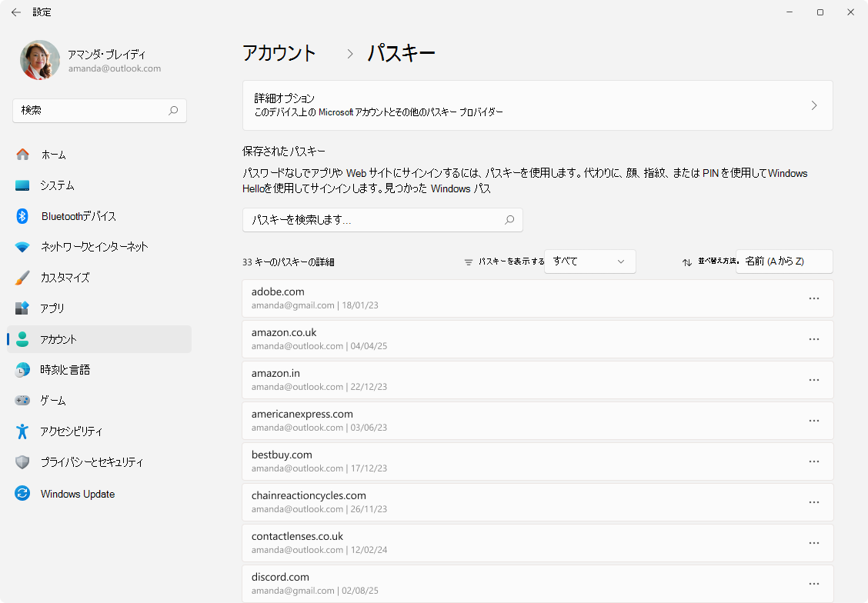Click the System (システム) monitor icon
868x603 pixels.
click(22, 185)
